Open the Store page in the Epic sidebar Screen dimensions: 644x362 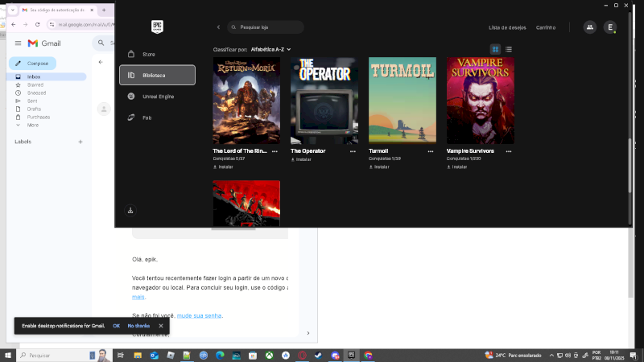click(x=148, y=54)
